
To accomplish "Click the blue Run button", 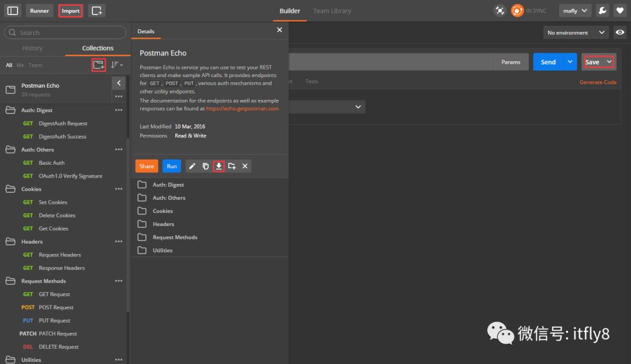I will tap(172, 166).
